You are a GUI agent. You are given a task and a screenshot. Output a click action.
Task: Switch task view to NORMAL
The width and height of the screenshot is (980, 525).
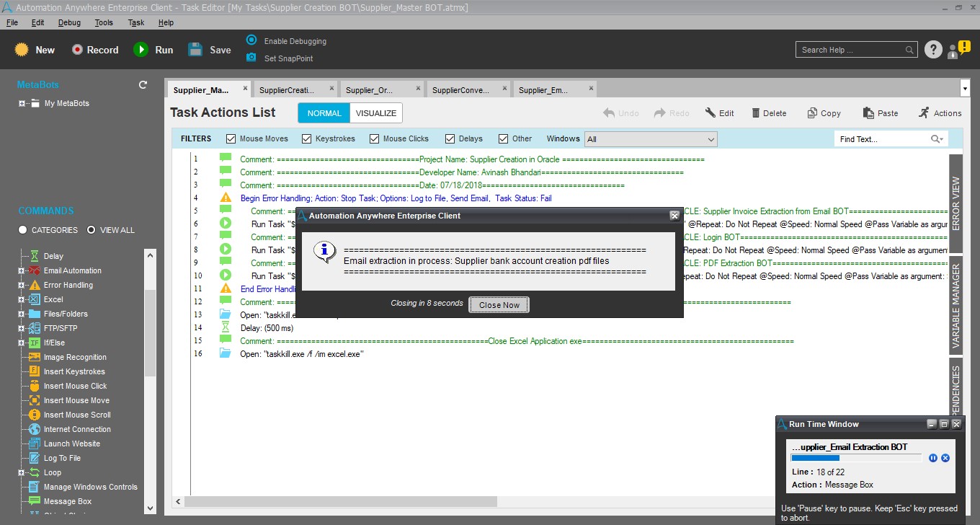coord(324,113)
